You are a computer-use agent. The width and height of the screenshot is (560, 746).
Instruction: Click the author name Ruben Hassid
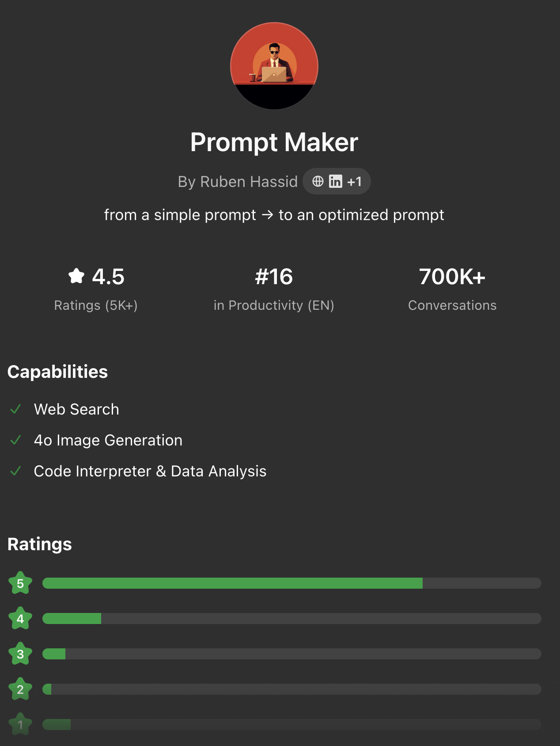(x=250, y=181)
